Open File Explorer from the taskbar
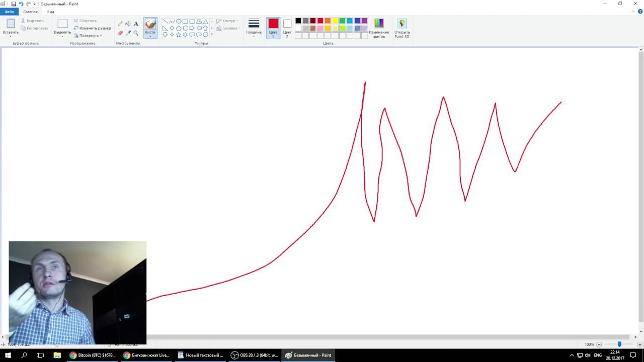The image size is (644, 362). [57, 355]
